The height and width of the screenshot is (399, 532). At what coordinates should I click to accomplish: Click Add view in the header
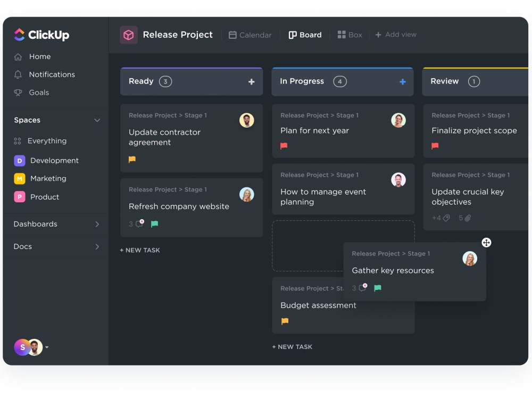pos(396,35)
